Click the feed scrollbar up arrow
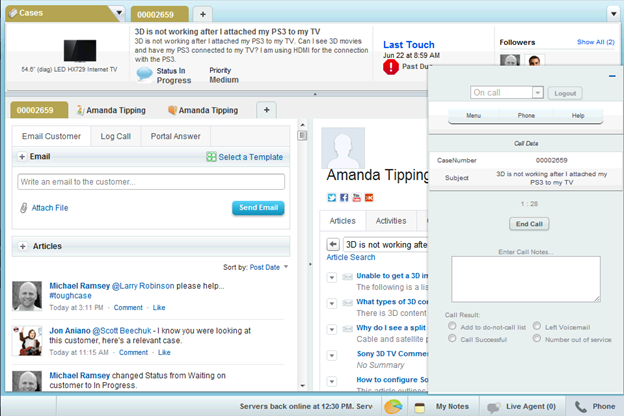 pos(302,125)
